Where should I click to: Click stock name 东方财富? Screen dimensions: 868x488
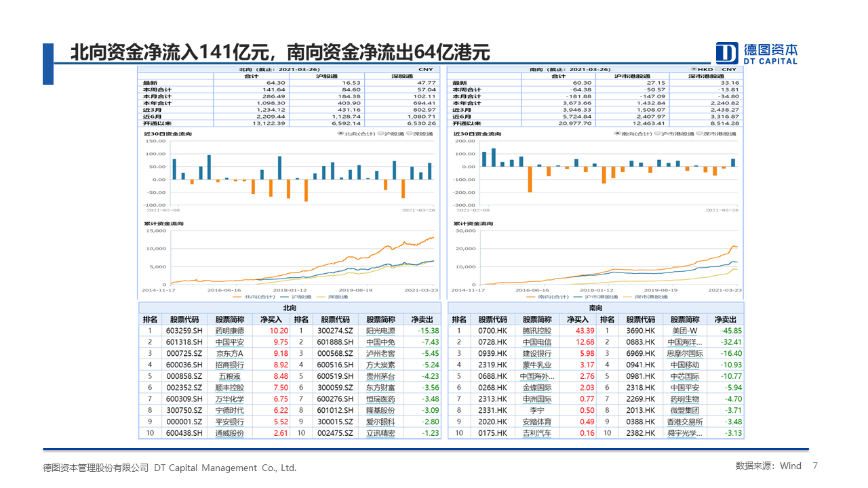click(x=380, y=388)
